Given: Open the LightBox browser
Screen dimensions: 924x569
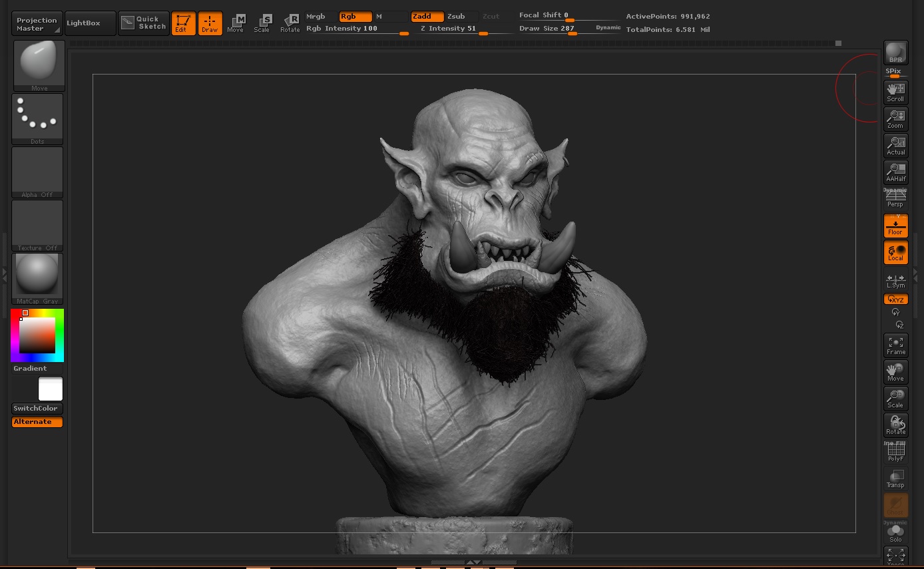Looking at the screenshot, I should (90, 23).
